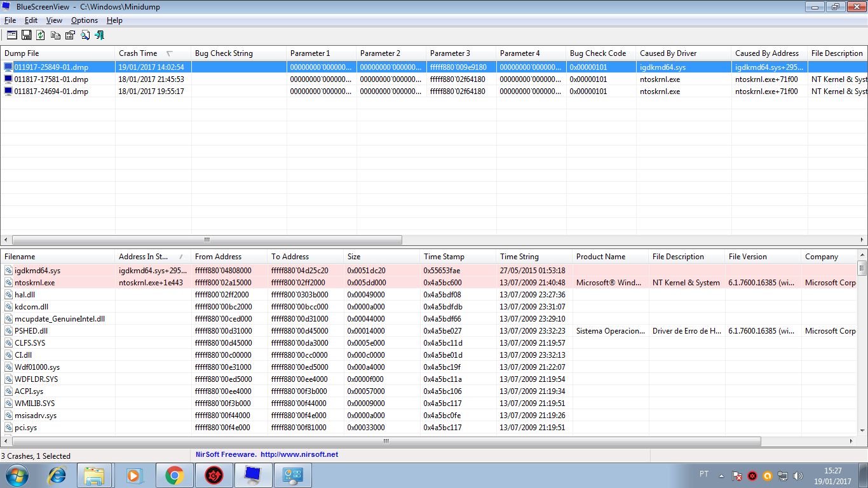
Task: Click red gear app icon on taskbar
Action: [214, 475]
